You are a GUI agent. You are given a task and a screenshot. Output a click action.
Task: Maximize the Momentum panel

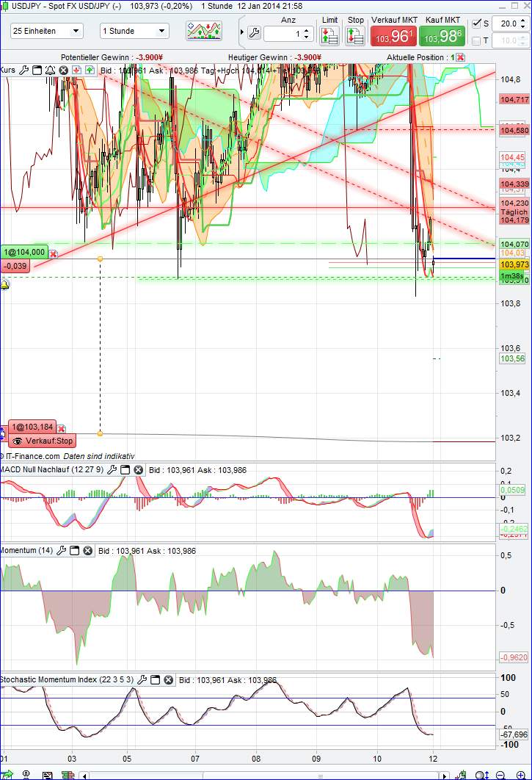[75, 550]
